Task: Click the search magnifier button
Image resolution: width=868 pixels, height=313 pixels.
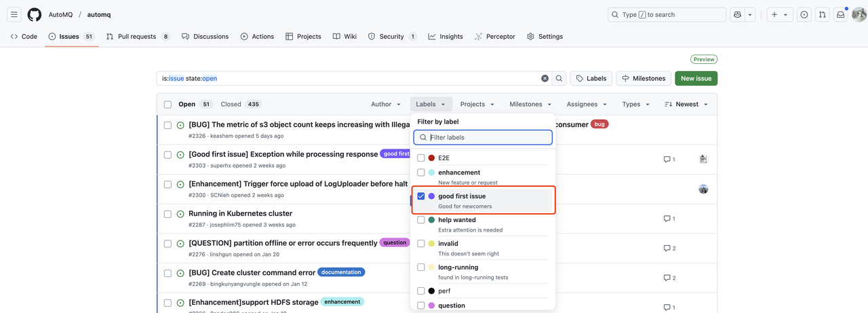Action: click(x=559, y=79)
